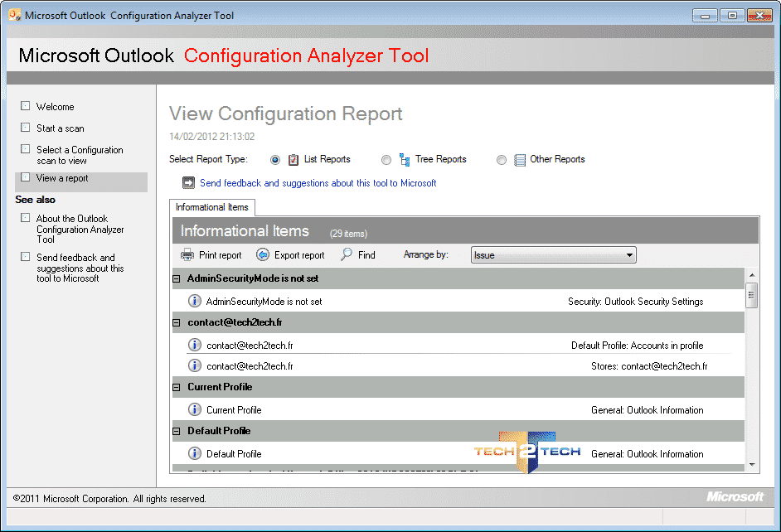Click the Tree Reports hierarchy icon
Viewport: 781px width, 532px height.
point(405,160)
